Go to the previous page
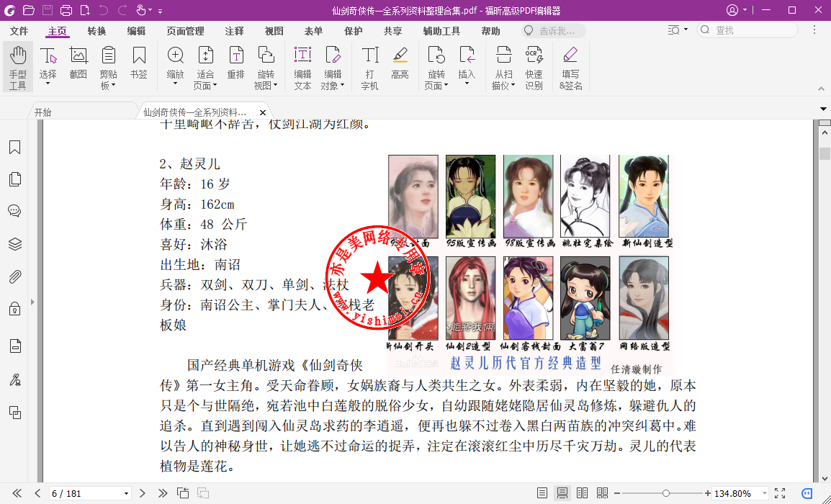This screenshot has height=504, width=831. [37, 493]
